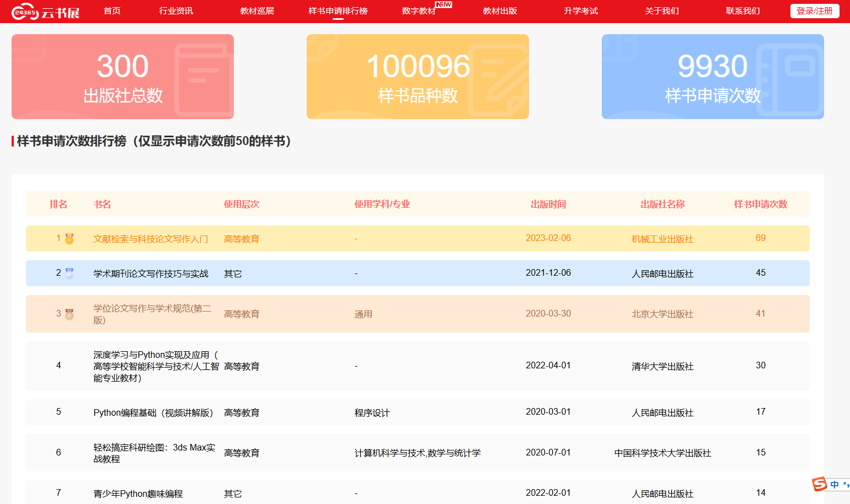Click the 登录/注册 button
The width and height of the screenshot is (850, 504).
click(814, 11)
